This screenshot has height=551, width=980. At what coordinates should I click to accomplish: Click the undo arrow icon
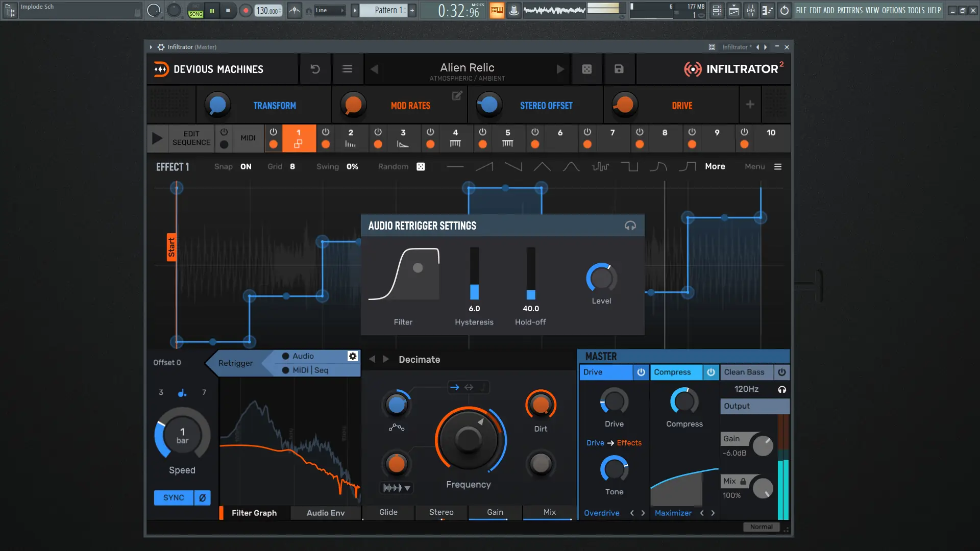point(315,69)
